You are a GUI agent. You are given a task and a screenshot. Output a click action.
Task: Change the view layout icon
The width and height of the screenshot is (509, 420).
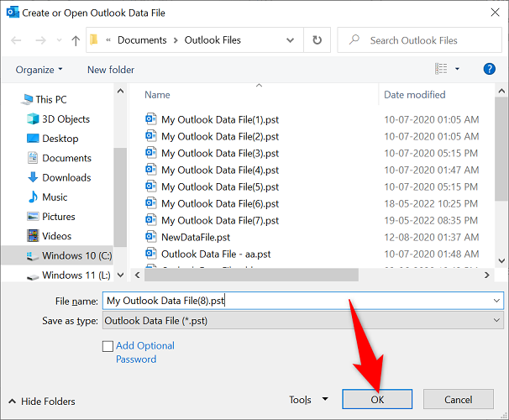point(441,69)
